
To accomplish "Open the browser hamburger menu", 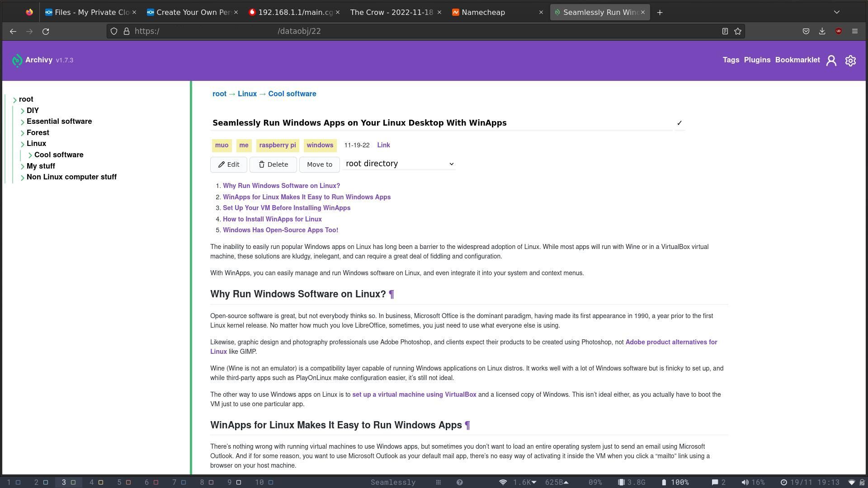I will [854, 31].
